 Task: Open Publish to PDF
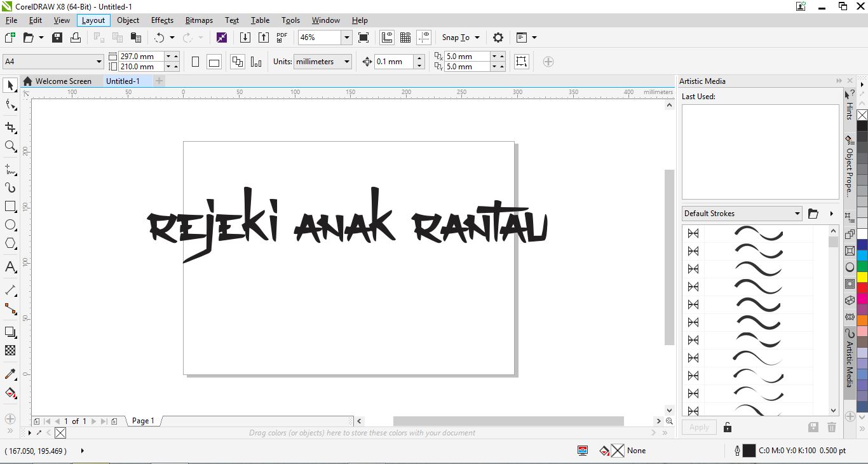coord(281,38)
